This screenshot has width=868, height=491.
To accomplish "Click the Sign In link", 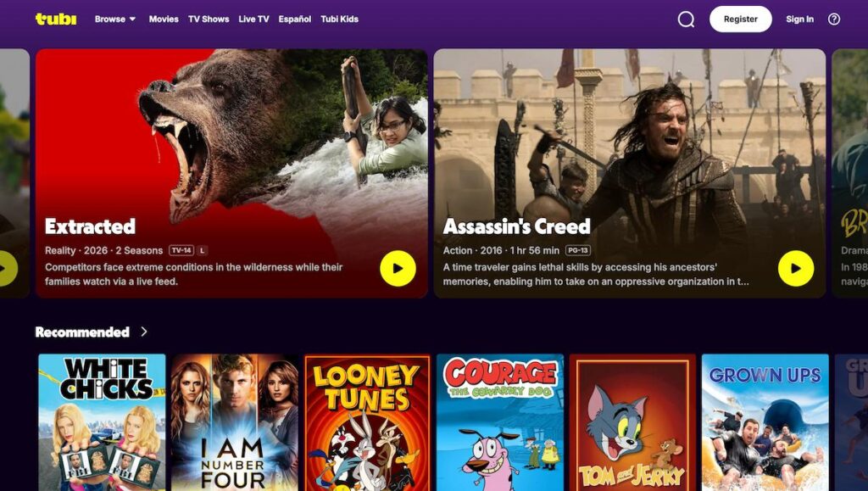I will 799,19.
